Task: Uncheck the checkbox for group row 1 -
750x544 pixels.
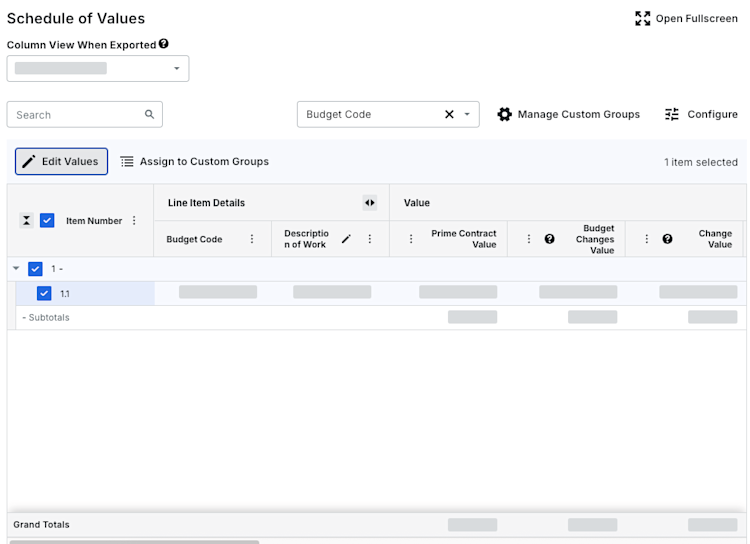Action: (x=35, y=269)
